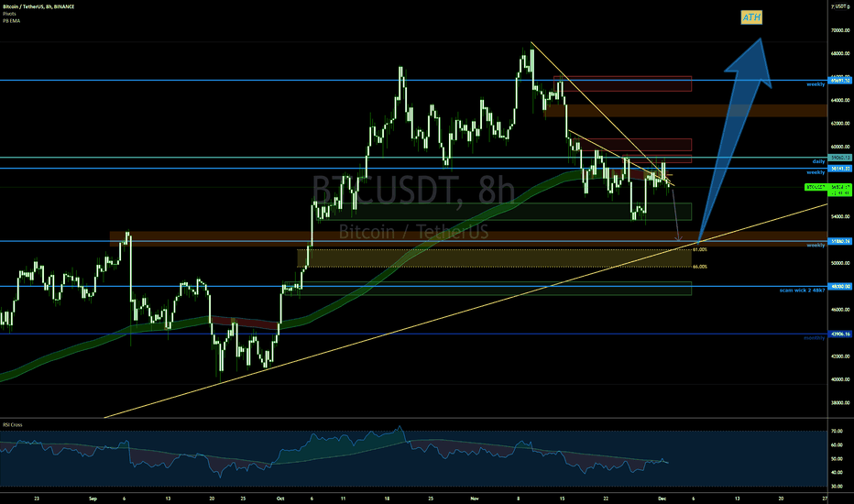Image resolution: width=854 pixels, height=504 pixels.
Task: Click the 51860 weekly price tag
Action: (840, 241)
